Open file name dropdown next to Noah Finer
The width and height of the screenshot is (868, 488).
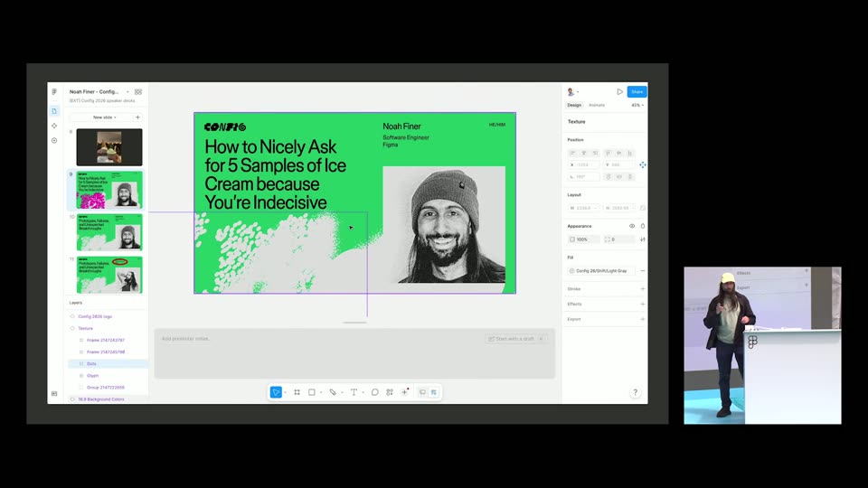(x=127, y=92)
